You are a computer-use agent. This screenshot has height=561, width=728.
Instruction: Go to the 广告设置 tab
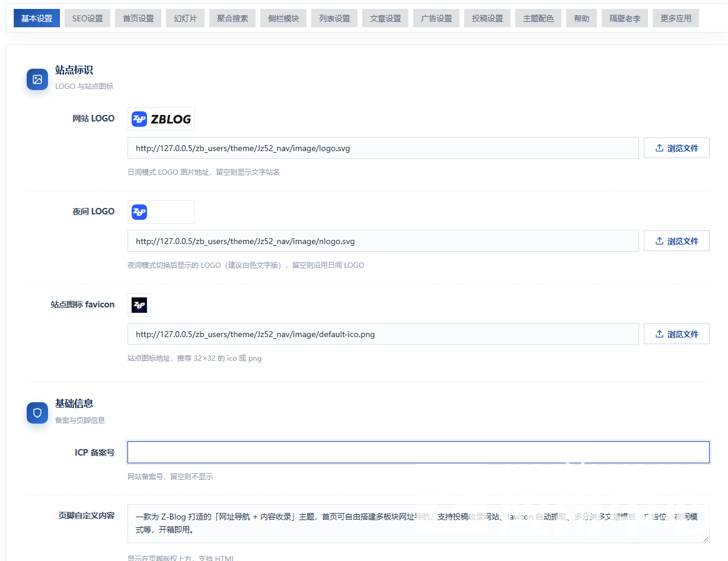(x=436, y=18)
